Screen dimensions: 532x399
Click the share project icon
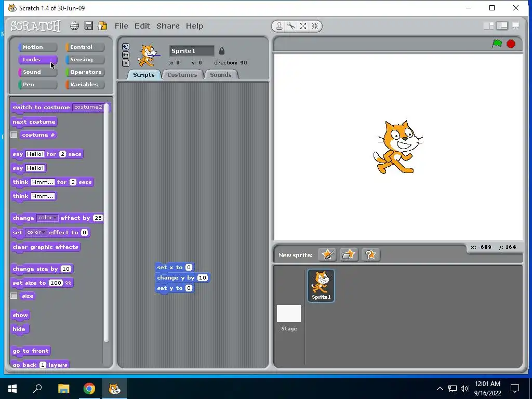tap(102, 26)
